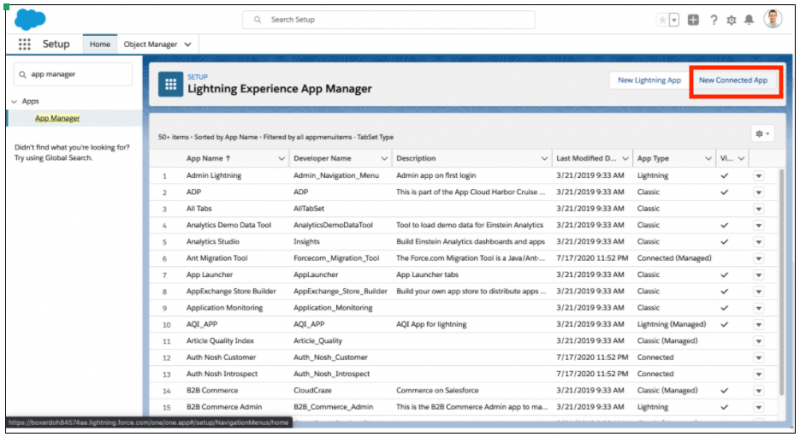Open the help question mark icon
800x437 pixels.
coord(714,20)
